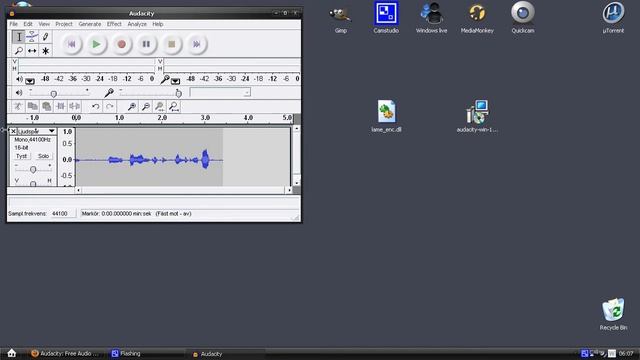Click the track gain slider knob

pyautogui.click(x=33, y=169)
